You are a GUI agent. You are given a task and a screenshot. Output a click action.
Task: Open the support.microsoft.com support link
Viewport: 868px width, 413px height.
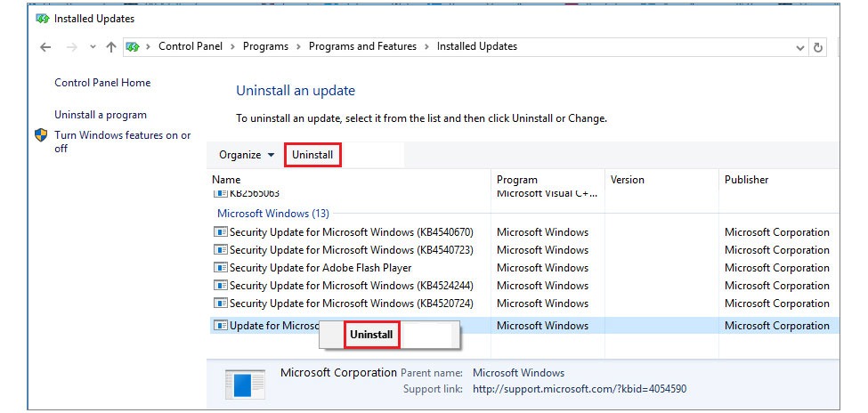point(580,389)
